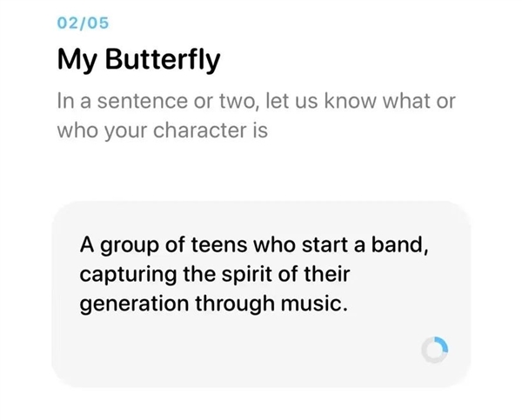Viewport: 522px width, 420px height.
Task: Click the 'who your character is' line
Action: tap(161, 132)
